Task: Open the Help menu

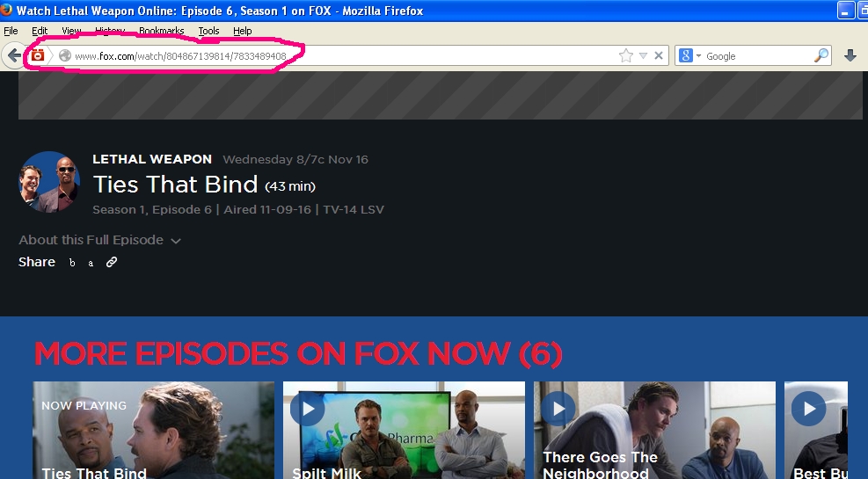Action: click(x=243, y=31)
